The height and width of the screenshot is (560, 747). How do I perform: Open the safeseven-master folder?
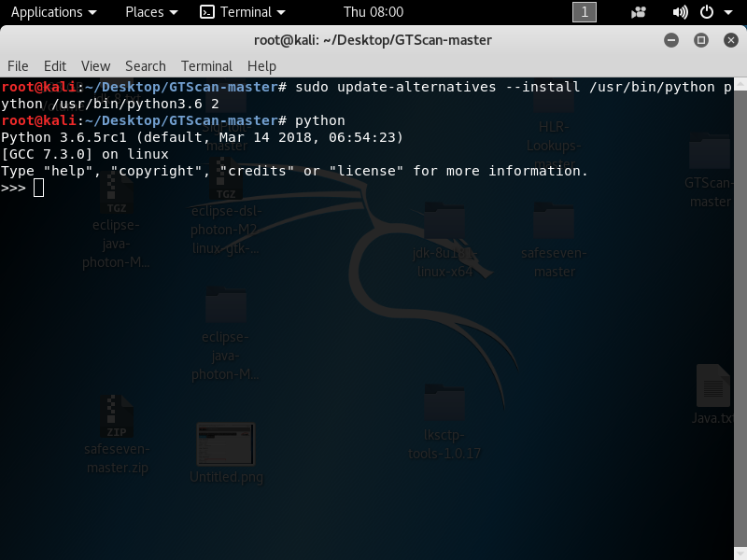552,219
